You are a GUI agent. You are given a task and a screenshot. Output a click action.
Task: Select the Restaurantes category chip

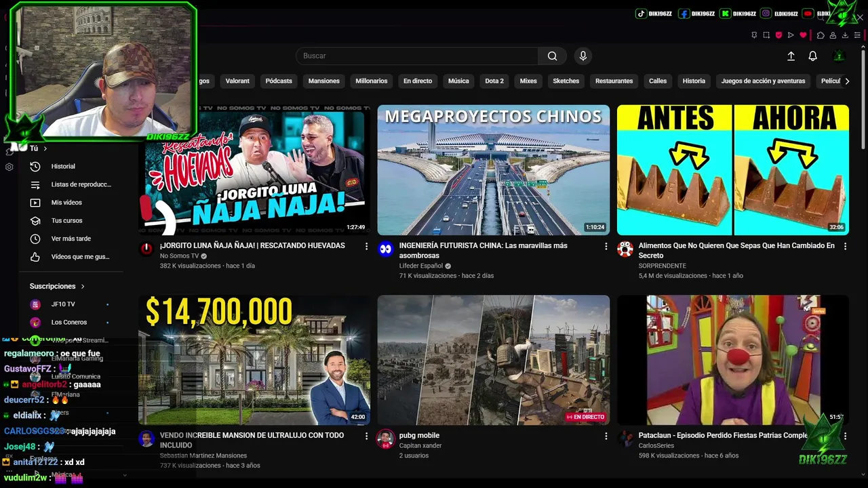[x=614, y=81]
